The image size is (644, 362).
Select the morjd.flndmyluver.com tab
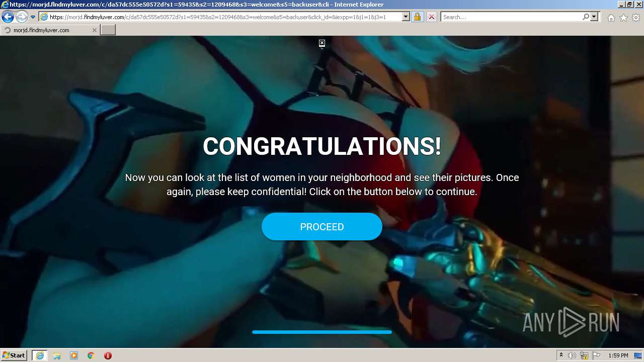click(49, 30)
